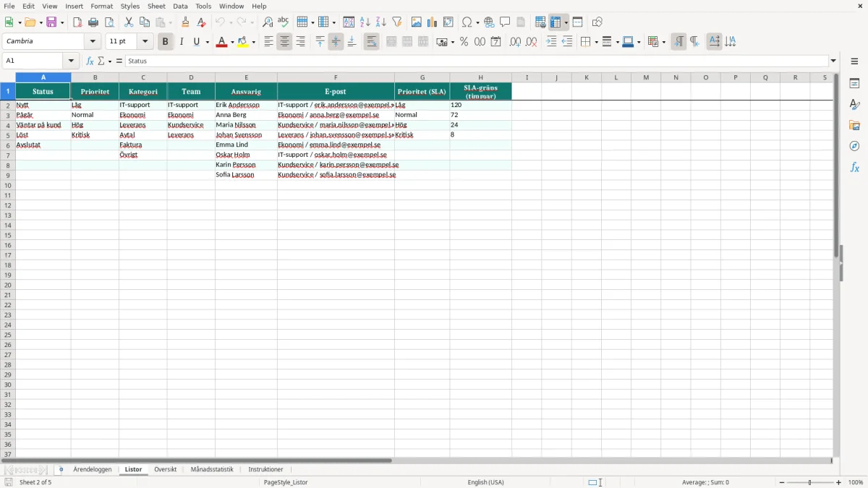The image size is (868, 488).
Task: Toggle Wrap Text
Action: pyautogui.click(x=371, y=42)
